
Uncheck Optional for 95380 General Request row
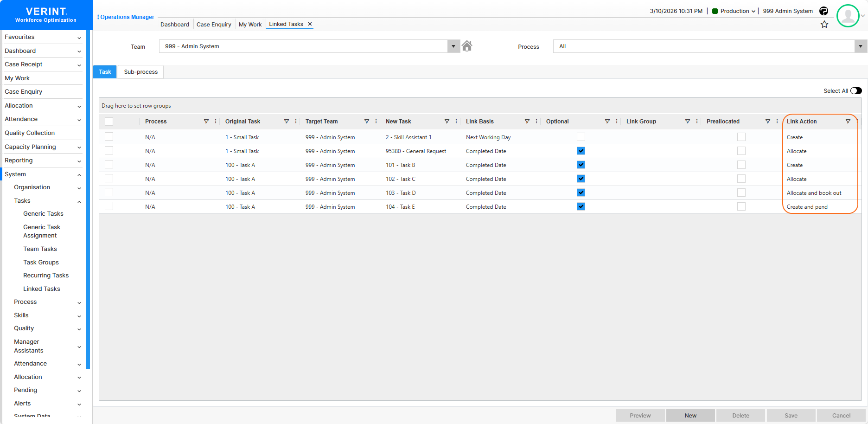(581, 151)
